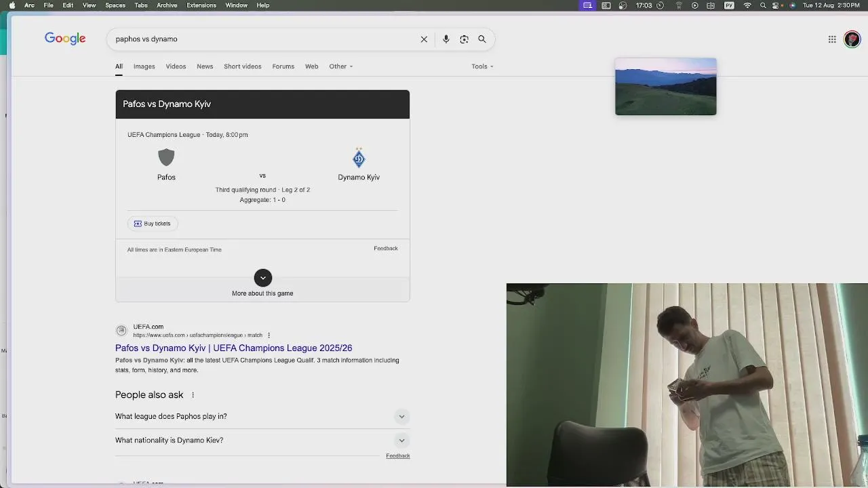Open the Tabs menu in menu bar
Image resolution: width=868 pixels, height=488 pixels.
pos(141,5)
